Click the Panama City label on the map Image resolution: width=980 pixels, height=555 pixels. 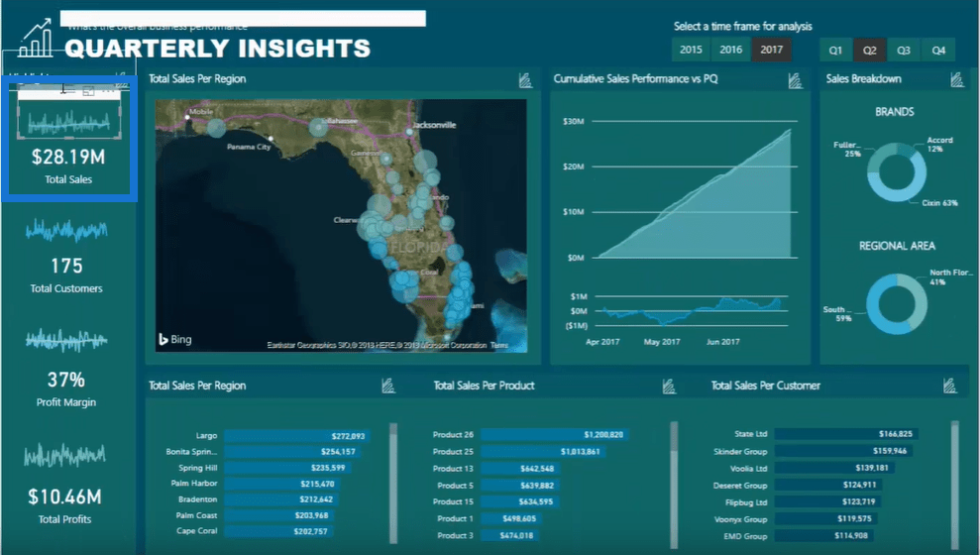point(249,147)
